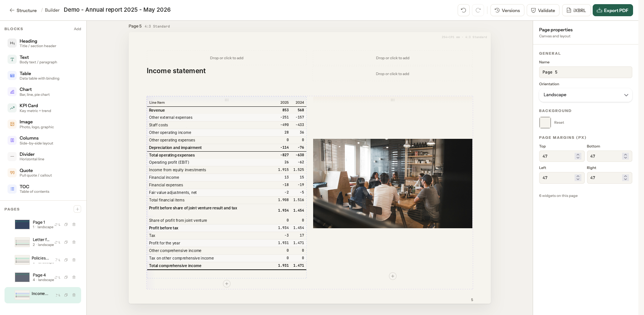Reset the page background
The image size is (644, 315).
(559, 123)
